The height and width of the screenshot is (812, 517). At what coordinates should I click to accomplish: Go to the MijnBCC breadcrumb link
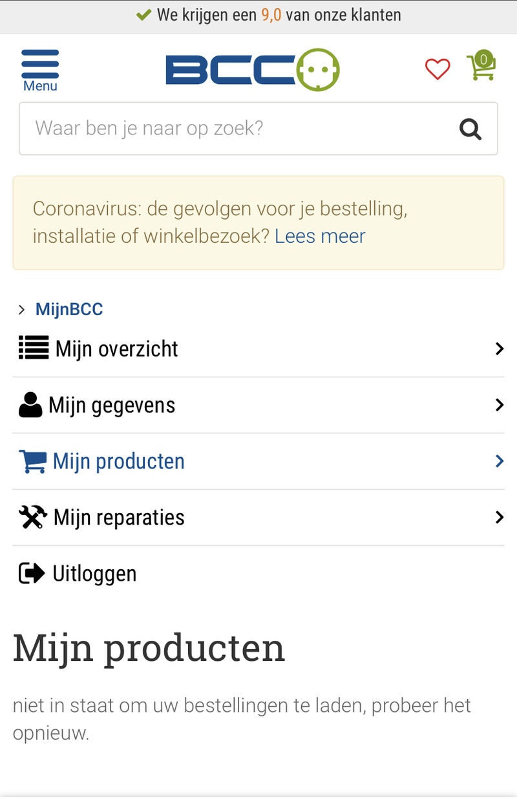(69, 309)
